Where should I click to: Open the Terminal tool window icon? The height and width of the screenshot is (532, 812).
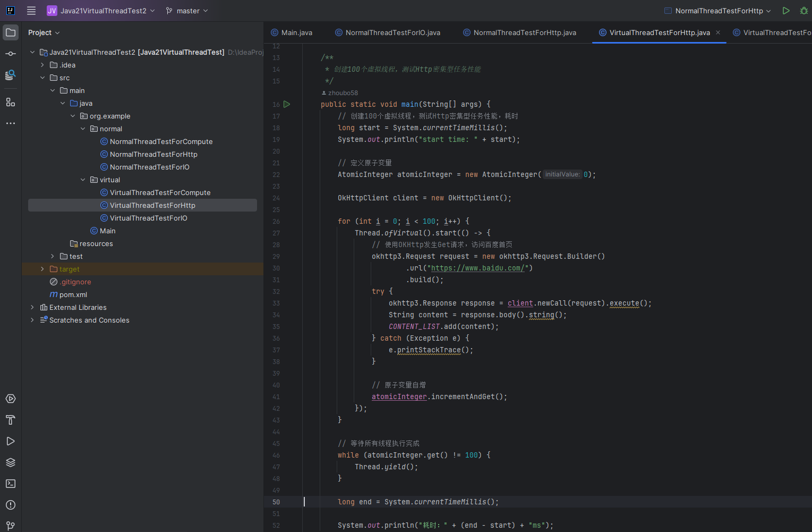pos(11,484)
